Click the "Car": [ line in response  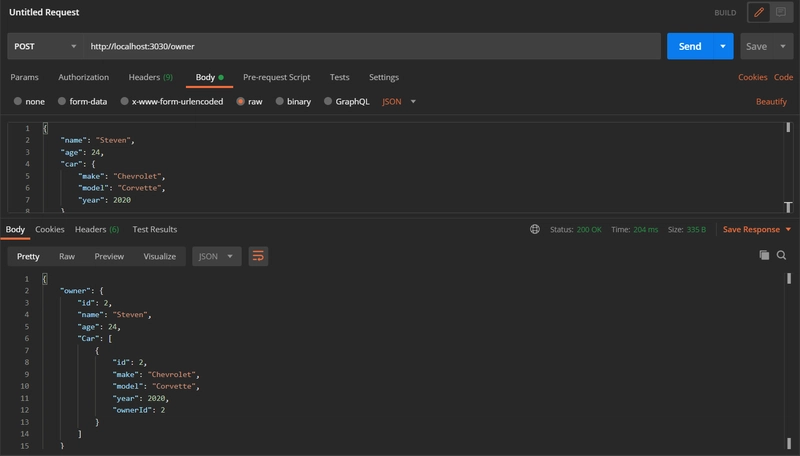pyautogui.click(x=95, y=339)
